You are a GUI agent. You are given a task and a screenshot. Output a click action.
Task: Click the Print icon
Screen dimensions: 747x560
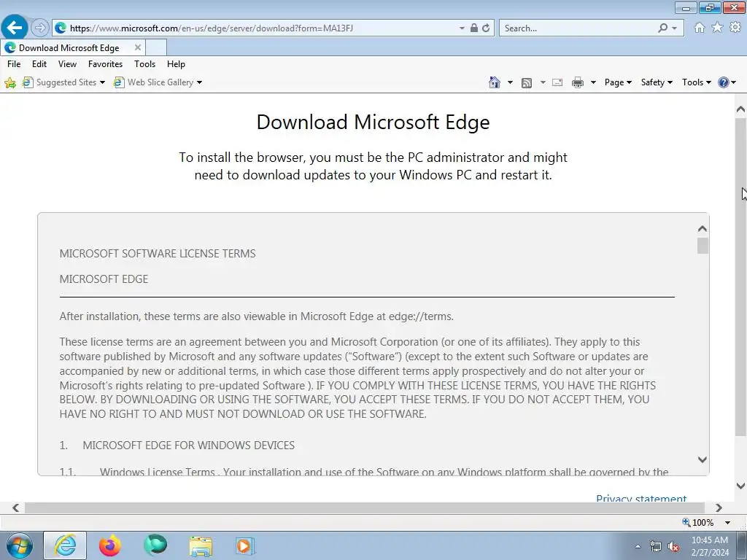578,82
